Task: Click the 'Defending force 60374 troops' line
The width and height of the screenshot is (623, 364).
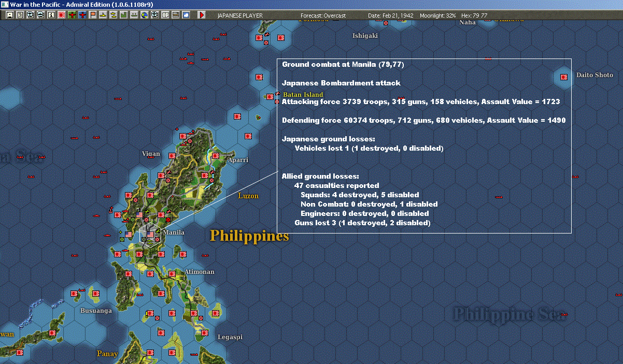Action: click(423, 120)
